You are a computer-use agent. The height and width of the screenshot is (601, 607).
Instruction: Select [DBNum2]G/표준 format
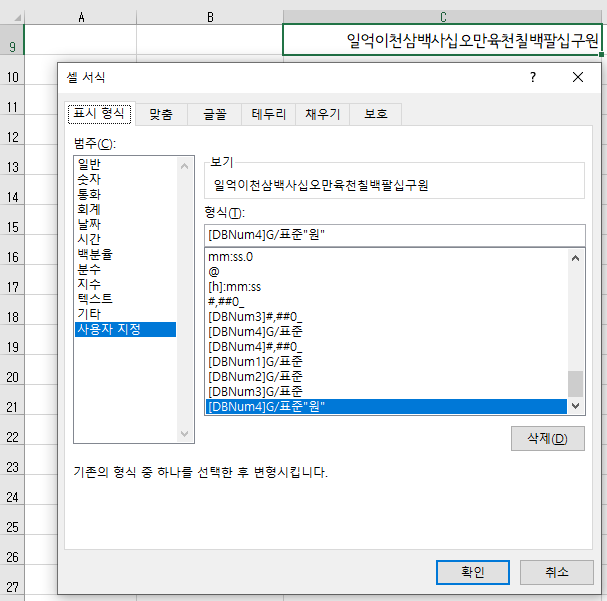tap(386, 377)
